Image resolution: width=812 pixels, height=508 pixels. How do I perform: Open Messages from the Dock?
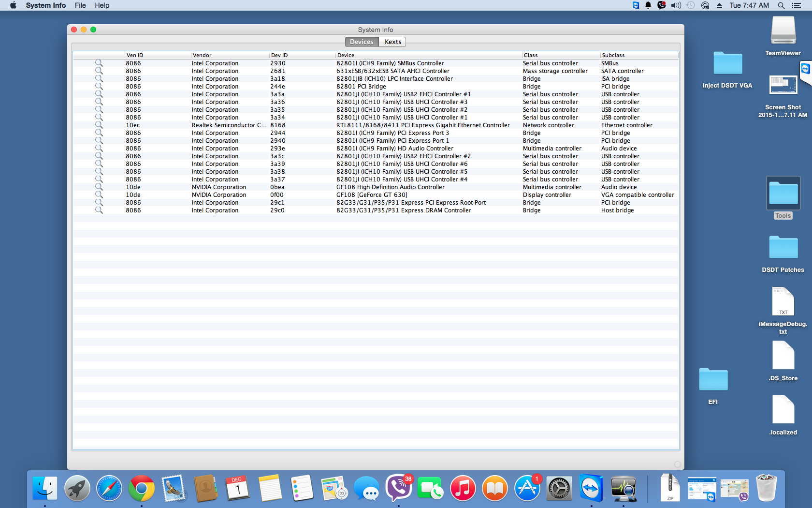pos(366,488)
